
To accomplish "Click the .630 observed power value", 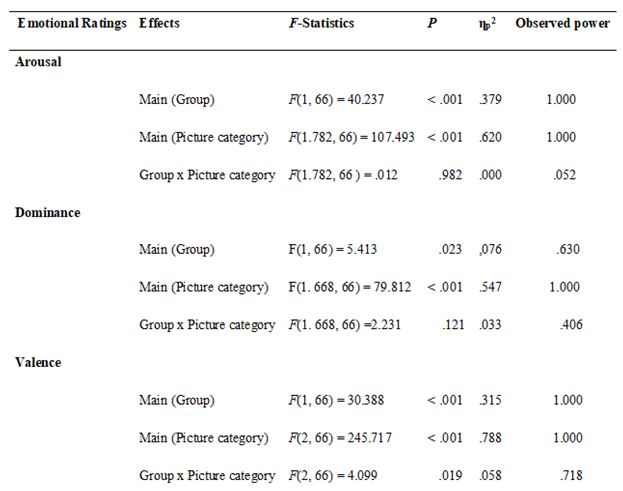I will point(568,250).
